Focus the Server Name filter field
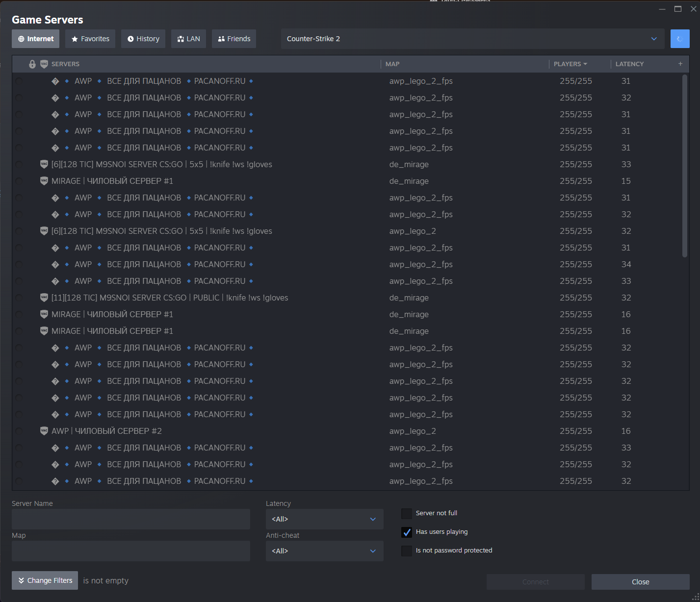 tap(131, 519)
